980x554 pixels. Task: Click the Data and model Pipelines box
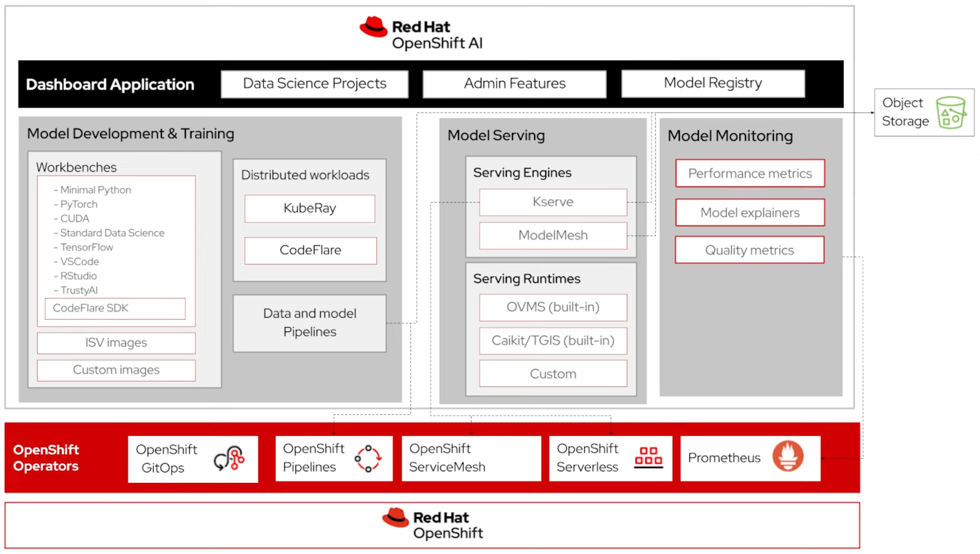310,323
